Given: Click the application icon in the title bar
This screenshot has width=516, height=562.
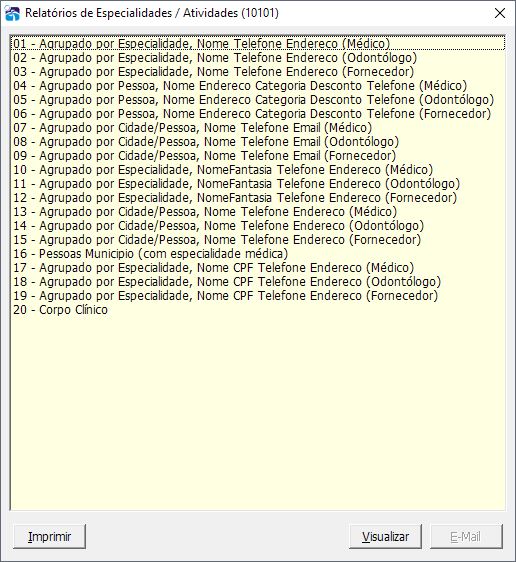Looking at the screenshot, I should [12, 13].
